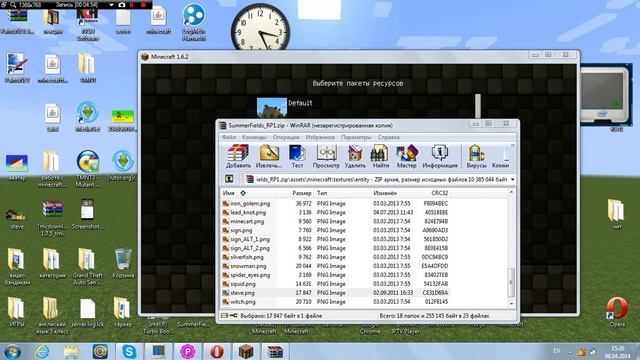Click the Найти (Find) binoculars icon
Viewport: 640px width, 360px height.
(x=380, y=156)
